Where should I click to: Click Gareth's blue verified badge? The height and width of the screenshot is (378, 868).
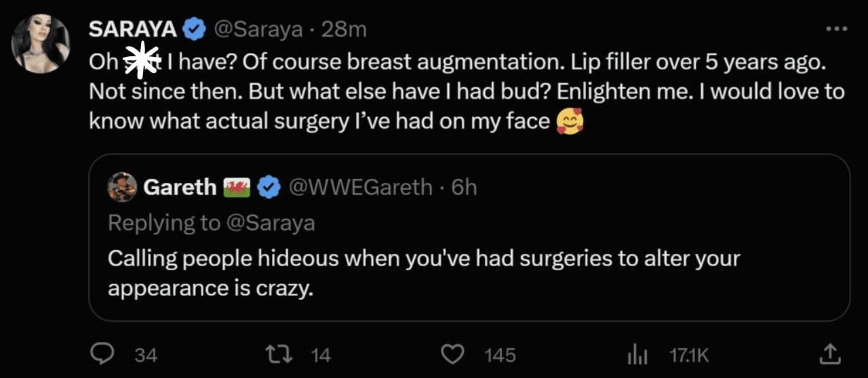[271, 188]
